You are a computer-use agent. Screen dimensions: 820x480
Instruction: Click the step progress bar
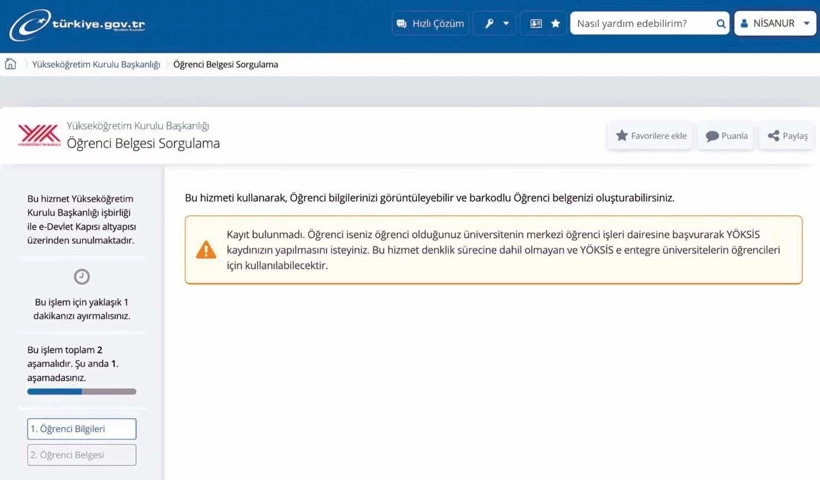tap(82, 392)
